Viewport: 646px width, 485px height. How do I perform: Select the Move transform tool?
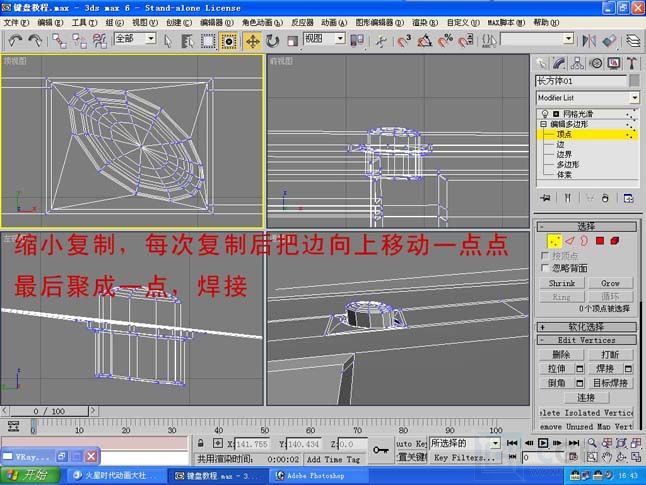point(251,41)
